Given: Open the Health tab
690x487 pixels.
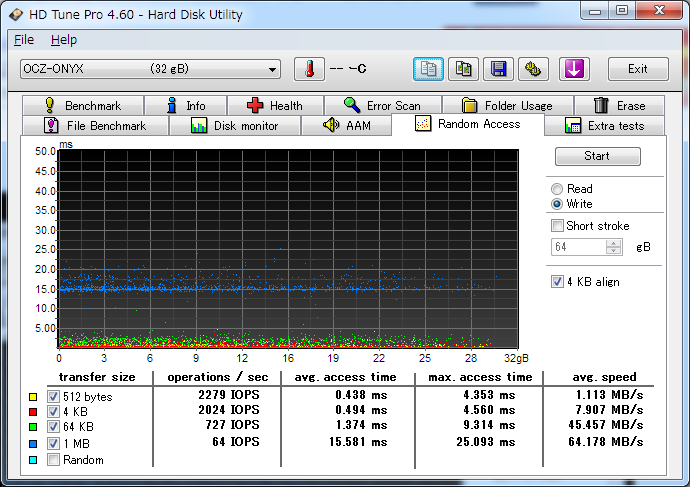Looking at the screenshot, I should pos(275,106).
